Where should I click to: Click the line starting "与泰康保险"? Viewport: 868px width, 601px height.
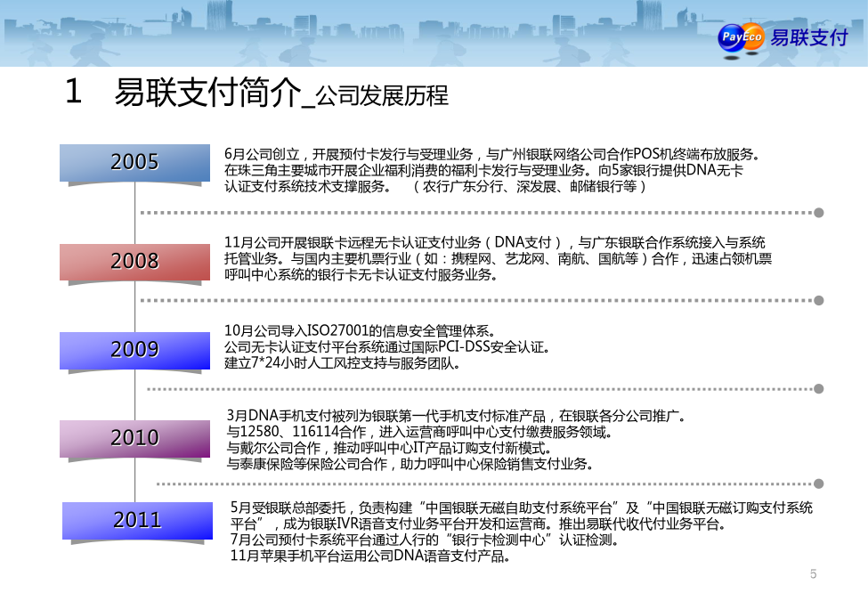click(410, 464)
